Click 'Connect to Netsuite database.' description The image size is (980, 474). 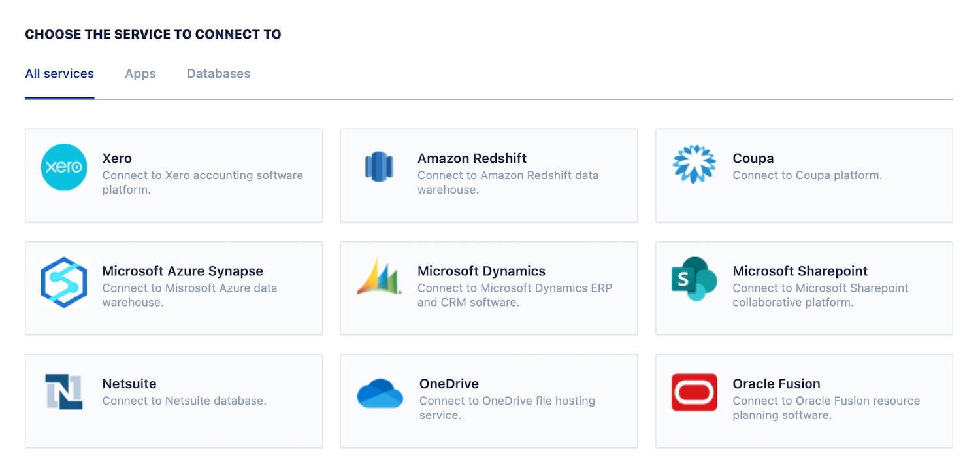click(184, 401)
